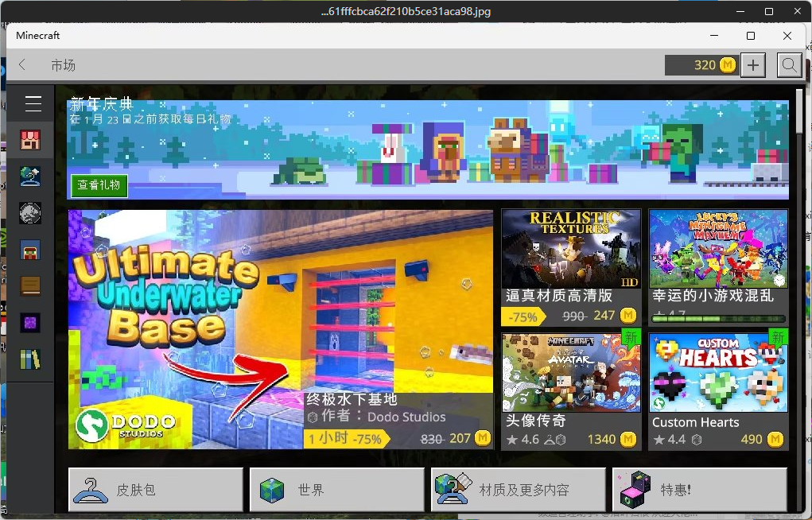Image resolution: width=812 pixels, height=520 pixels.
Task: Minimize the Minecraft window
Action: [x=714, y=36]
